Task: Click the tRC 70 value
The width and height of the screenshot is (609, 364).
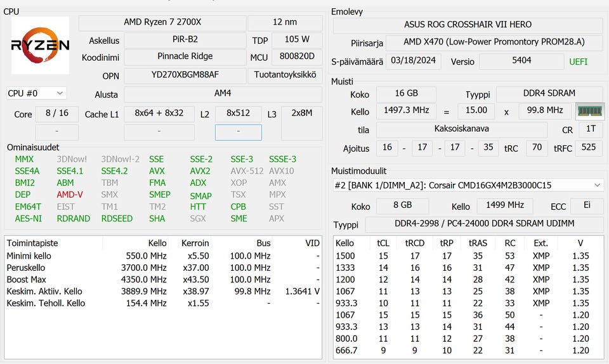Action: pos(537,148)
